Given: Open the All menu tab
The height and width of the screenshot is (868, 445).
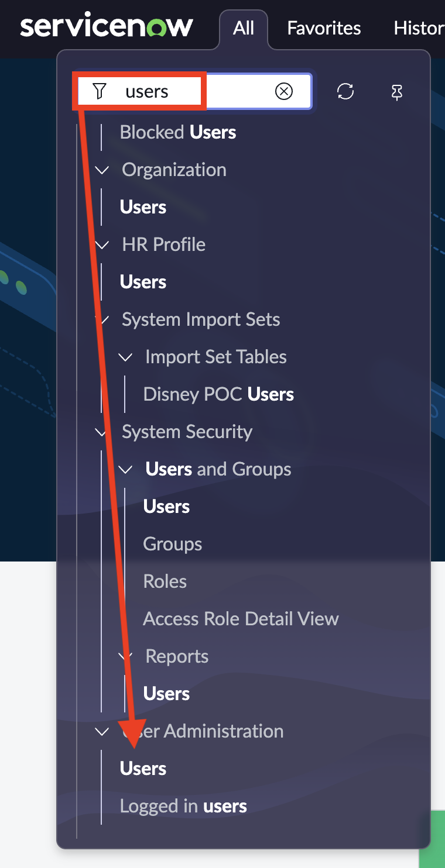Looking at the screenshot, I should [244, 28].
